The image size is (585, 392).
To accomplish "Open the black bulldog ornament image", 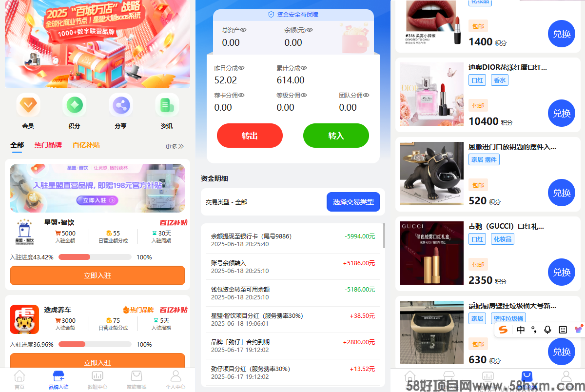I will pyautogui.click(x=432, y=174).
